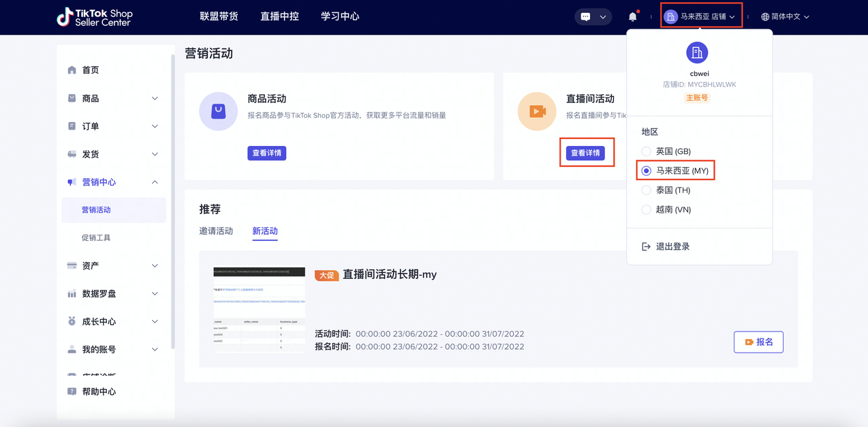Expand the 成长中心 sidebar section chevron
Viewport: 868px width, 427px height.
tap(155, 321)
